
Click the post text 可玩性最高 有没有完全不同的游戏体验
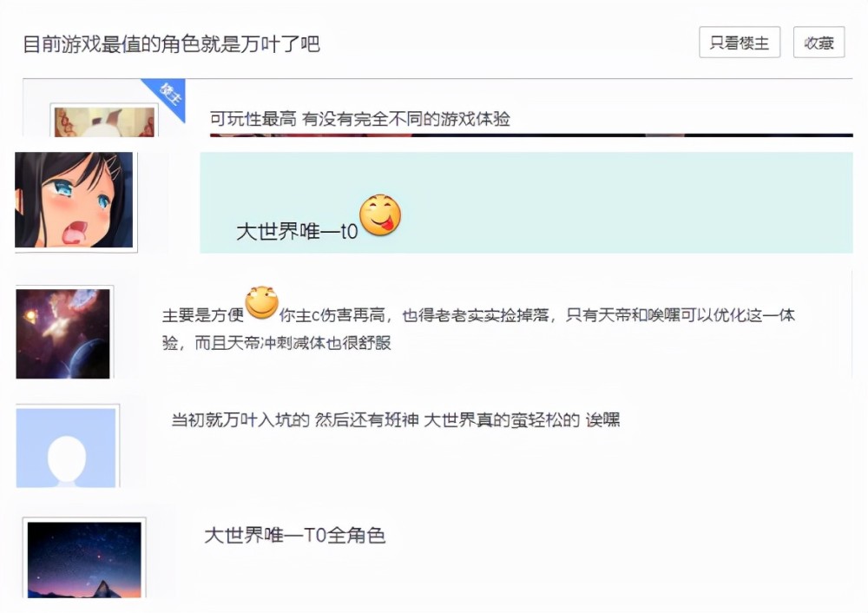point(360,118)
